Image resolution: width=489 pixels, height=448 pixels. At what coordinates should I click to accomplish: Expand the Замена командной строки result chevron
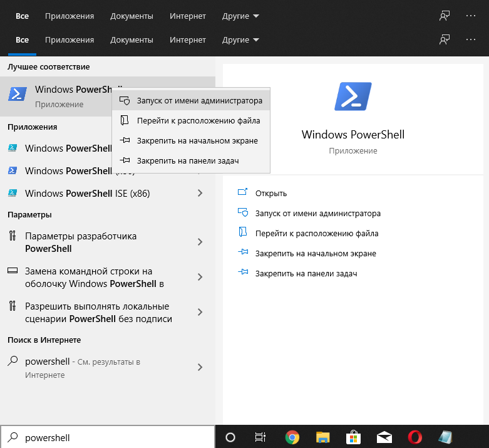[200, 277]
